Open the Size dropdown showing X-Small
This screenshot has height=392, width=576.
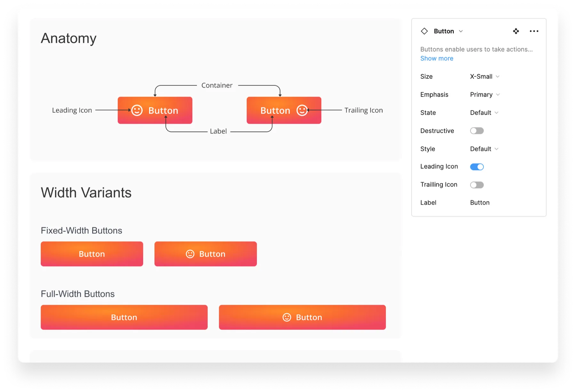click(x=485, y=76)
